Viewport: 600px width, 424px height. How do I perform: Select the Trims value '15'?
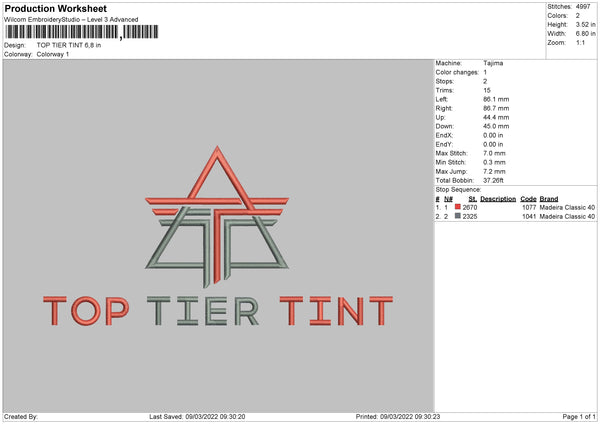click(x=487, y=90)
